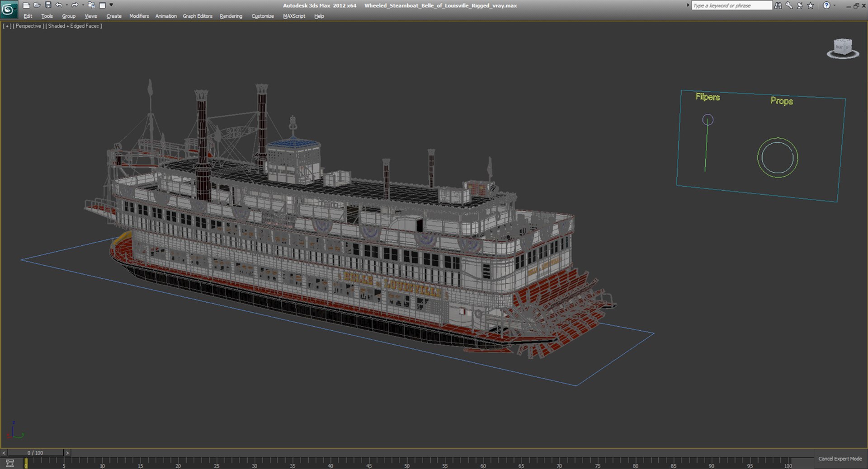The height and width of the screenshot is (469, 868).
Task: Click the Shaded + Edged Faces label
Action: [x=74, y=26]
